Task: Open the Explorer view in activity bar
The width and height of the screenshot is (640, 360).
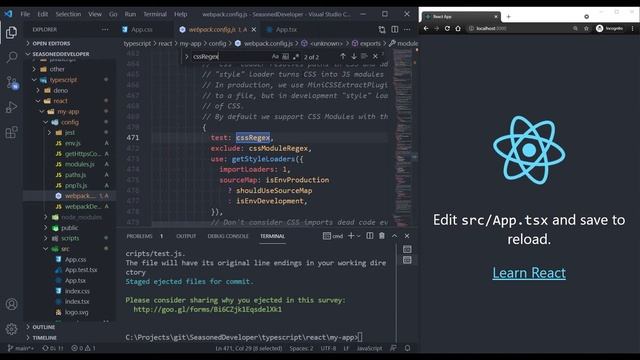Action: [x=11, y=32]
